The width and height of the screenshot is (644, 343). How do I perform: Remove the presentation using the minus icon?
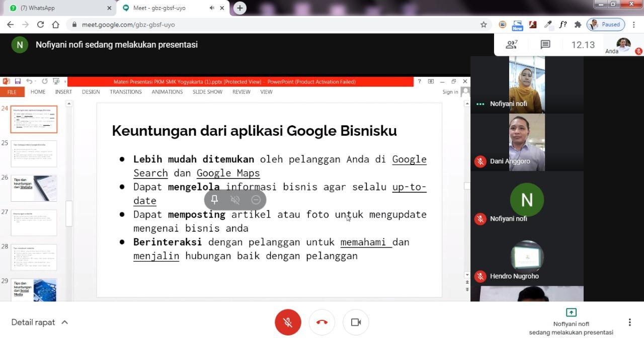click(x=256, y=200)
